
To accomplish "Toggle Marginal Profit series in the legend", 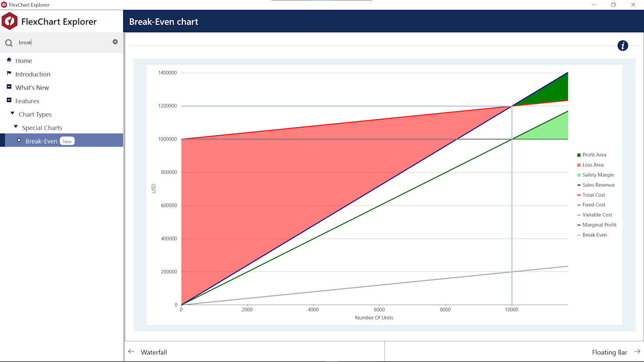I will [x=597, y=225].
